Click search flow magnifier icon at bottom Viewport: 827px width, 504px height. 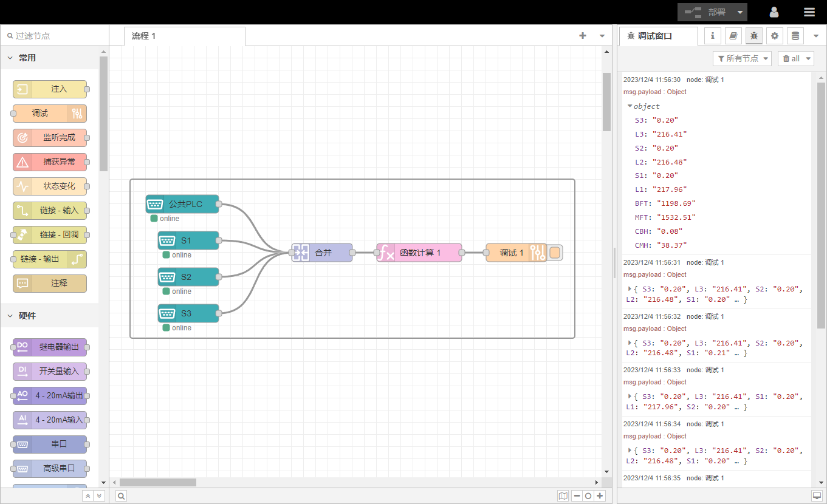click(x=122, y=496)
